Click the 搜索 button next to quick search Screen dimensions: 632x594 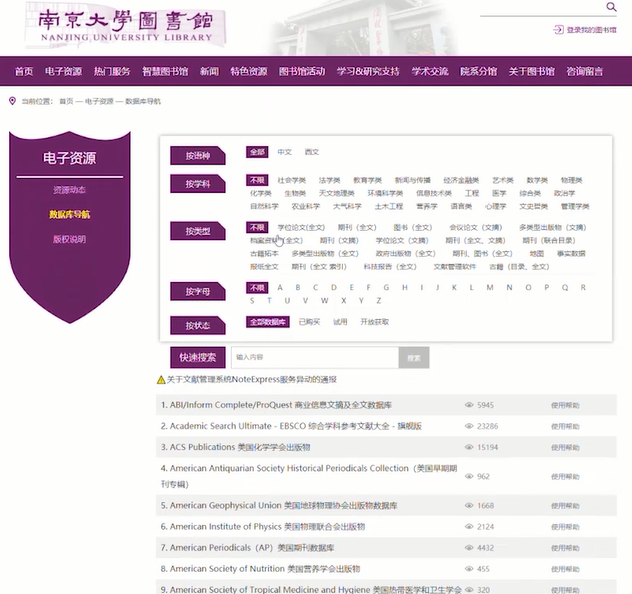click(414, 357)
